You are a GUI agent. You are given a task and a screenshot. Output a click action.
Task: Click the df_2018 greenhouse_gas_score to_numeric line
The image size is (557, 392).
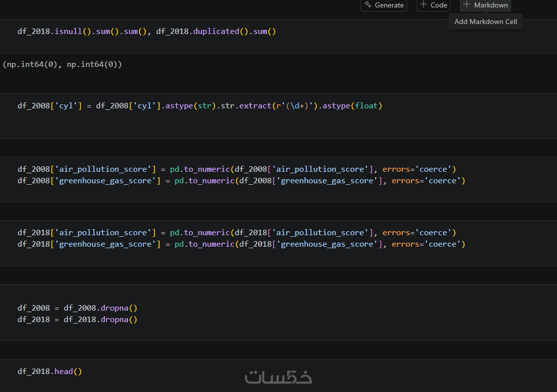click(x=241, y=244)
